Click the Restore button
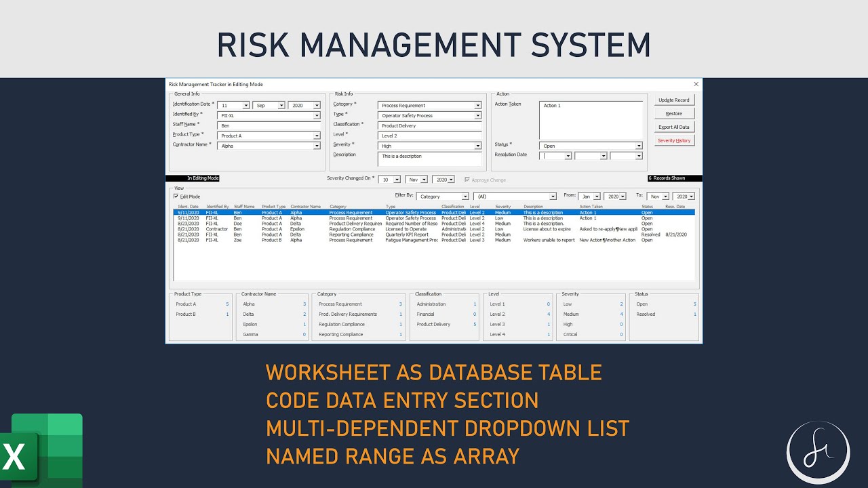Screen dimensions: 868x488 674,114
